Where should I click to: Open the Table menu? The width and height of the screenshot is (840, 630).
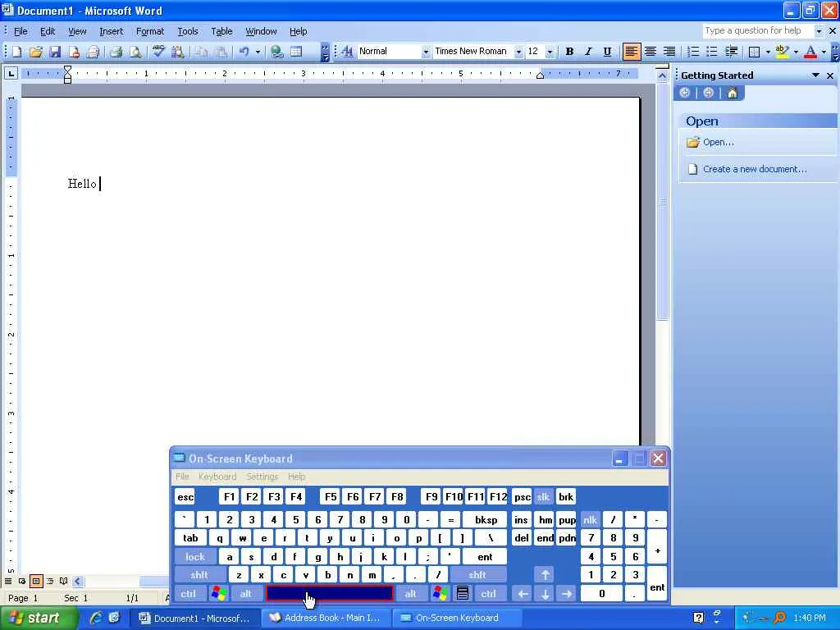click(221, 32)
